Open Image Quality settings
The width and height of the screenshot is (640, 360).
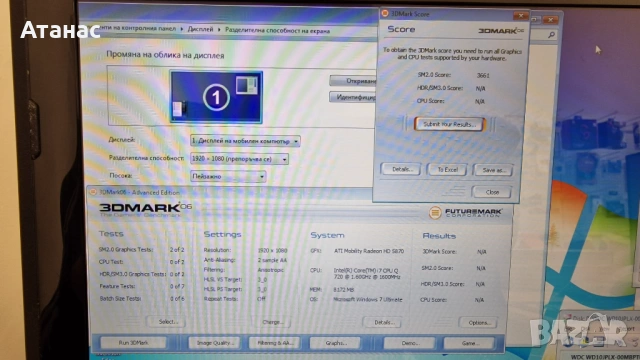click(215, 343)
